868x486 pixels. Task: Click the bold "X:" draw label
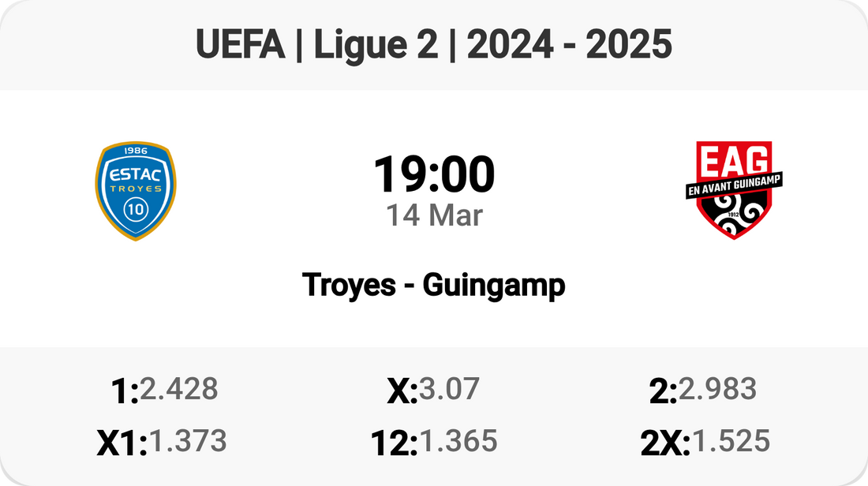coord(402,391)
